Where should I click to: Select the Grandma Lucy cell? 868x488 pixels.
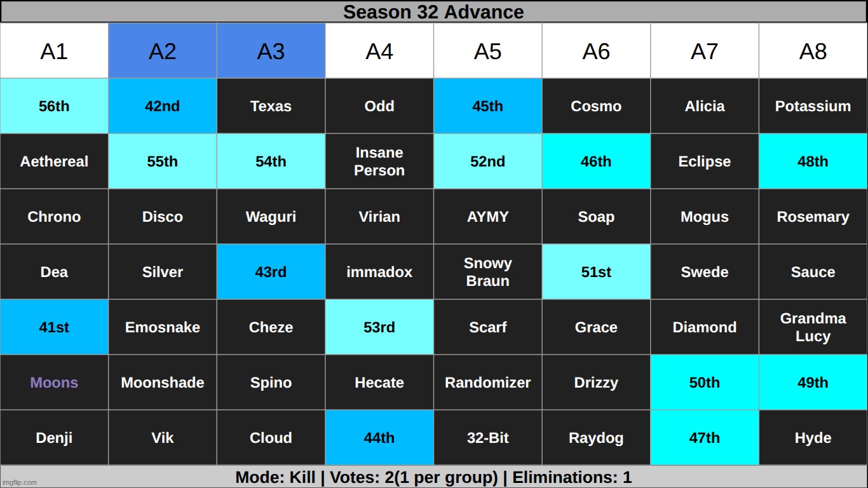(x=813, y=327)
